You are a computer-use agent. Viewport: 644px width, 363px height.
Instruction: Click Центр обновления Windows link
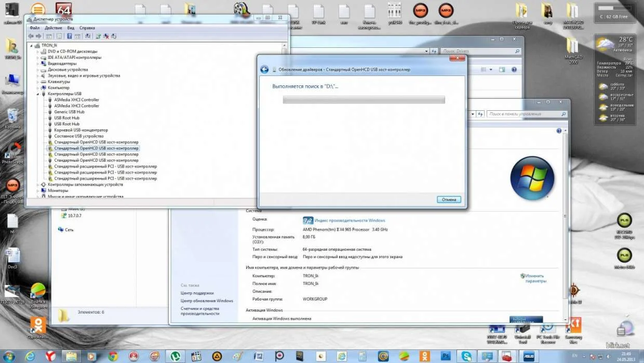tap(207, 301)
